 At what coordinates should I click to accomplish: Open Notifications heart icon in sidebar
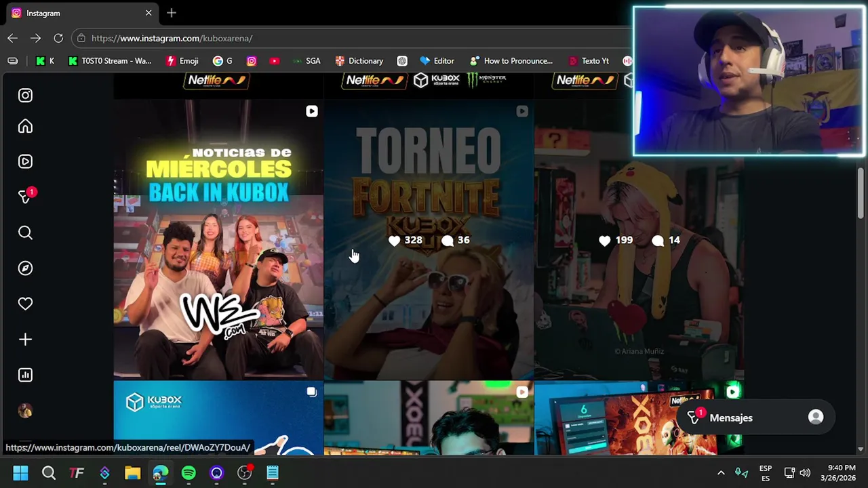pos(25,304)
